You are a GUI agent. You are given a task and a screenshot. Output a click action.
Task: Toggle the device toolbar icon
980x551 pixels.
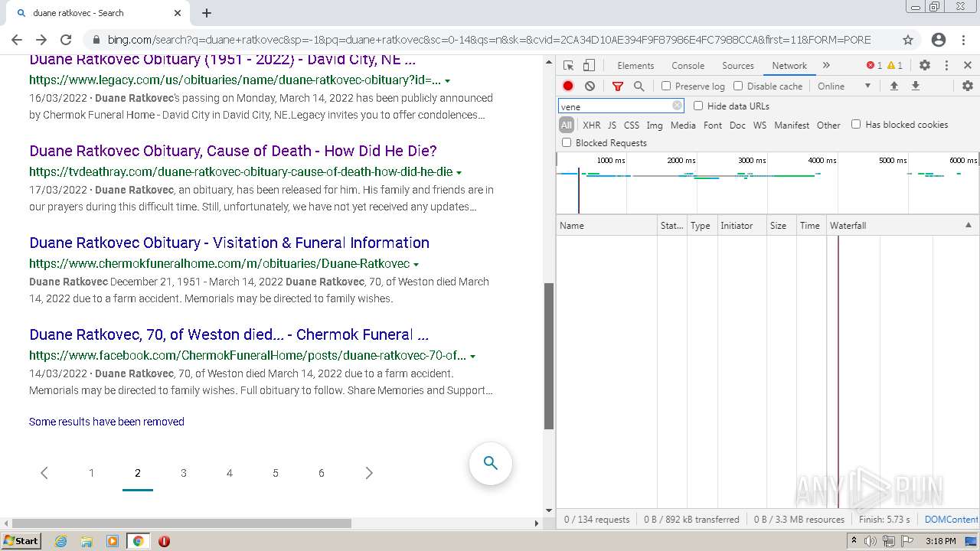click(589, 66)
